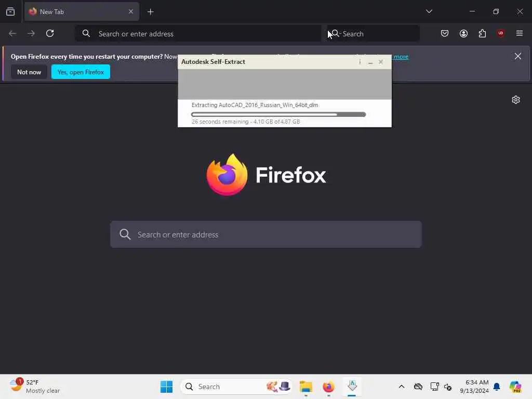532x399 pixels.
Task: Click the Extracting AutoCAD_2016_Russian_Win_64bit_dlm text
Action: pyautogui.click(x=255, y=105)
